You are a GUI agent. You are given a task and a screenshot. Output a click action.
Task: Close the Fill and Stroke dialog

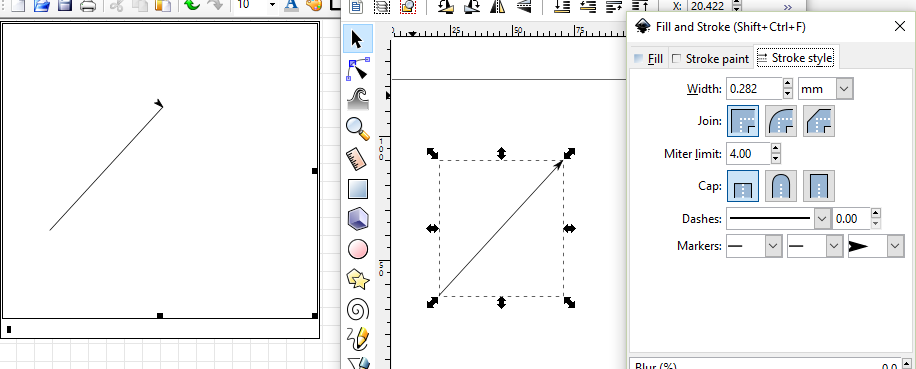[x=900, y=26]
